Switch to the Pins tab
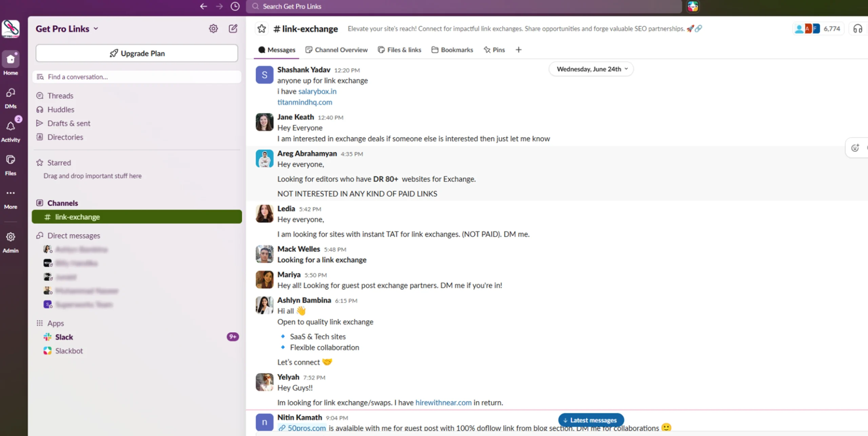868x436 pixels. coord(494,50)
